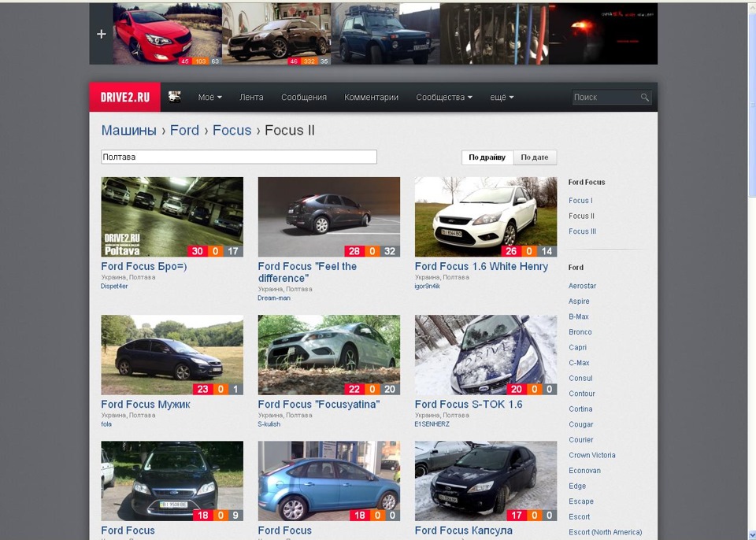Open Cougar in Ford model list
The width and height of the screenshot is (756, 540).
click(x=581, y=425)
